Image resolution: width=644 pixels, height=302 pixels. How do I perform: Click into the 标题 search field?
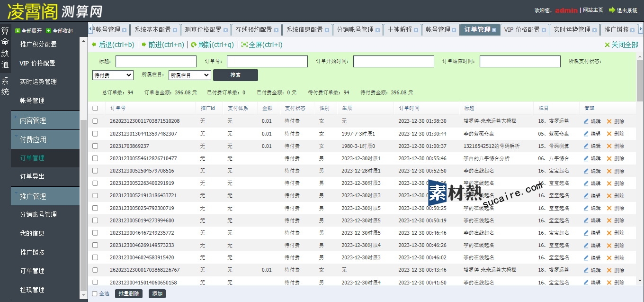click(156, 61)
